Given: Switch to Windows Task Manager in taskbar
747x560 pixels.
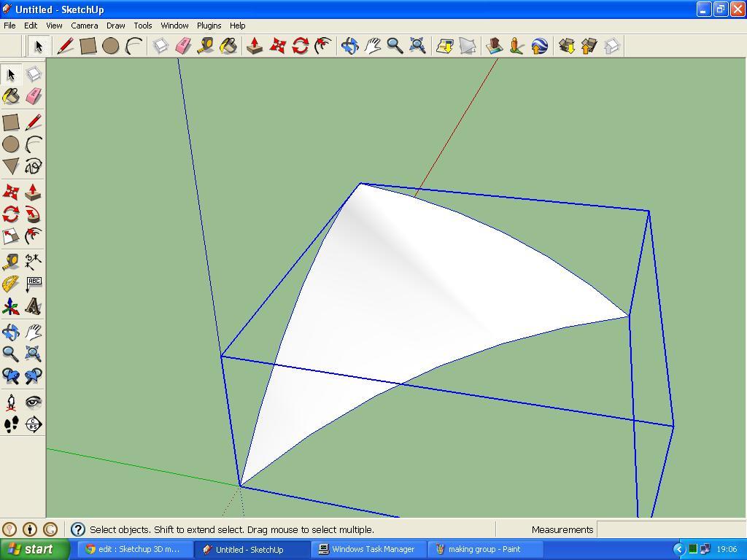Looking at the screenshot, I should 368,550.
